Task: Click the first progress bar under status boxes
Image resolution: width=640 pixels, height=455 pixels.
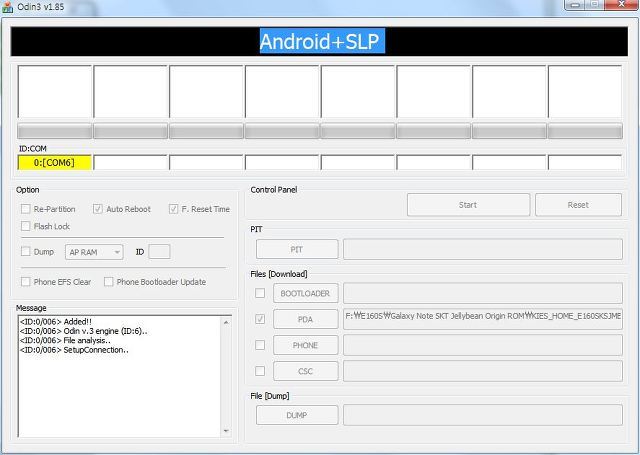Action: [54, 131]
